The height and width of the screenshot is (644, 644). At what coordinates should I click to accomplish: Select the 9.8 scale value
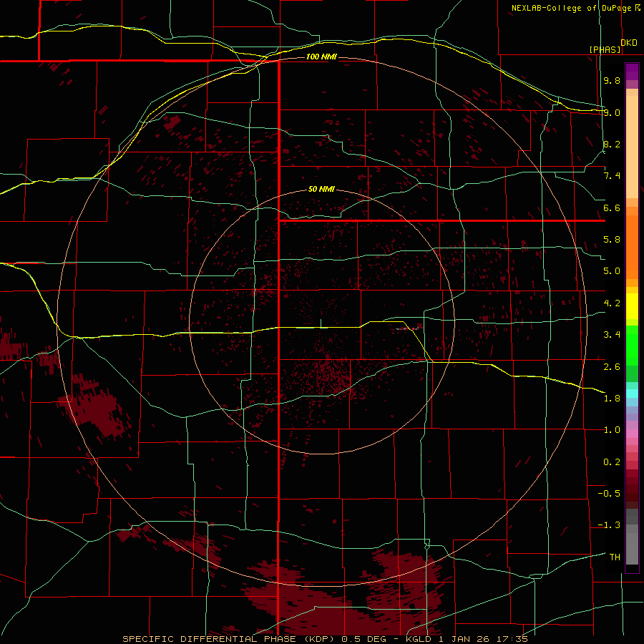[x=612, y=80]
